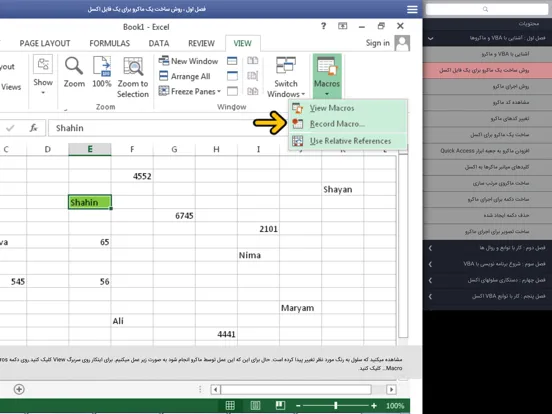Click the sidebar search field
The image size is (552, 414).
[487, 9]
